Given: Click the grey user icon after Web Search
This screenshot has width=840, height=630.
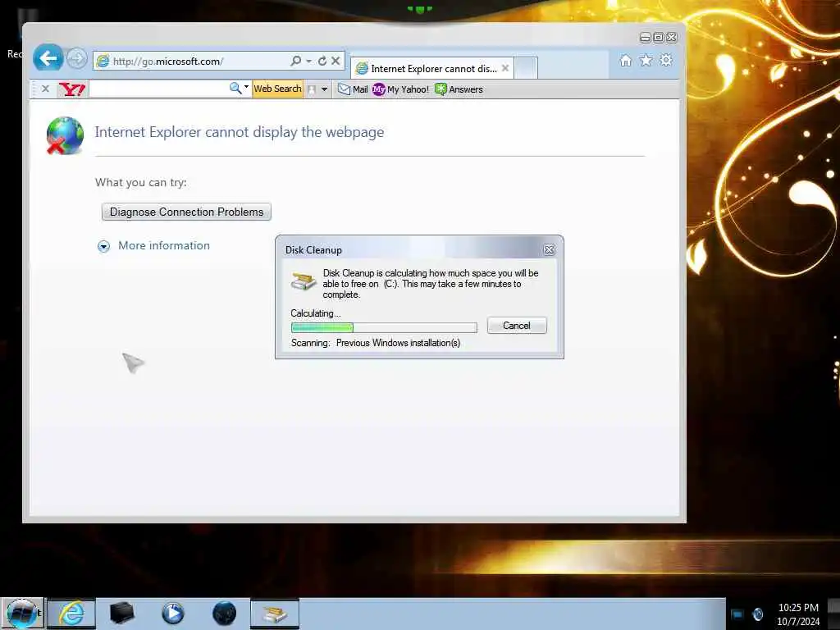Looking at the screenshot, I should click(311, 89).
